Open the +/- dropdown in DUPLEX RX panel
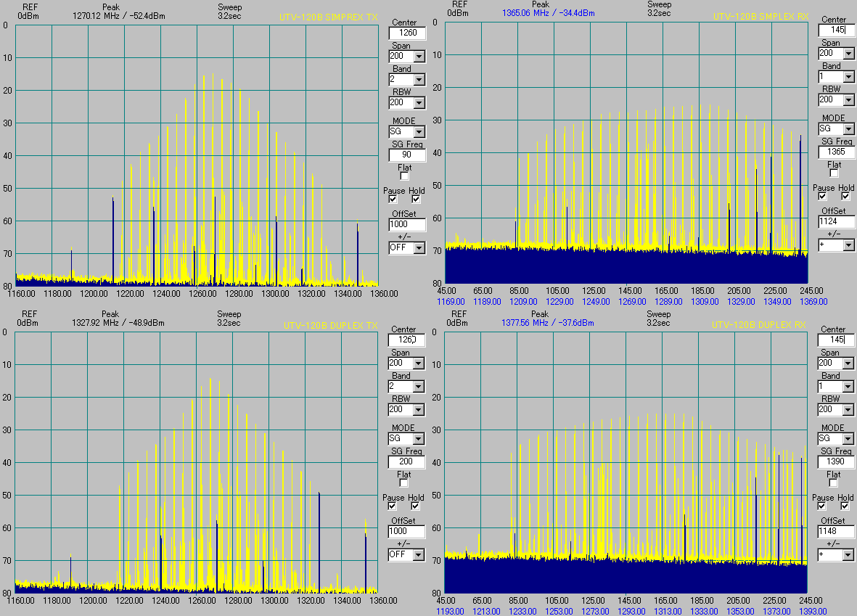 [848, 554]
